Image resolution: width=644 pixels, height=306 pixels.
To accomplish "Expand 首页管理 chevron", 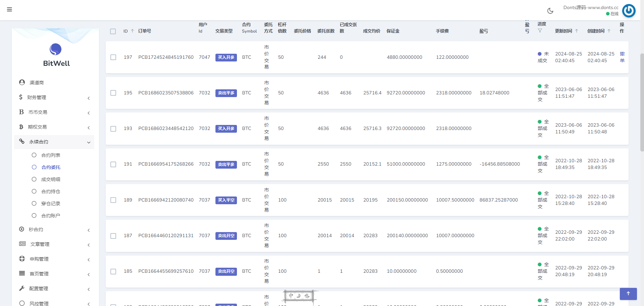I will (x=89, y=274).
